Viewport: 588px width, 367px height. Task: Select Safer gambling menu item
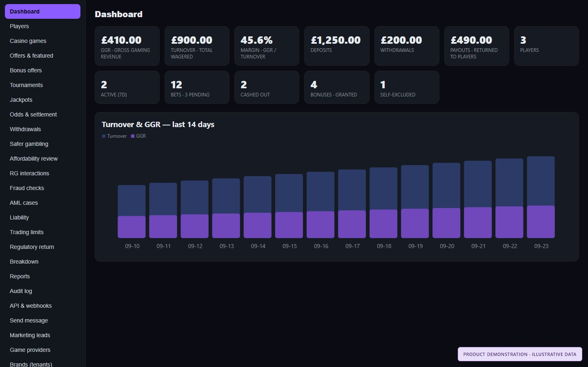42,144
